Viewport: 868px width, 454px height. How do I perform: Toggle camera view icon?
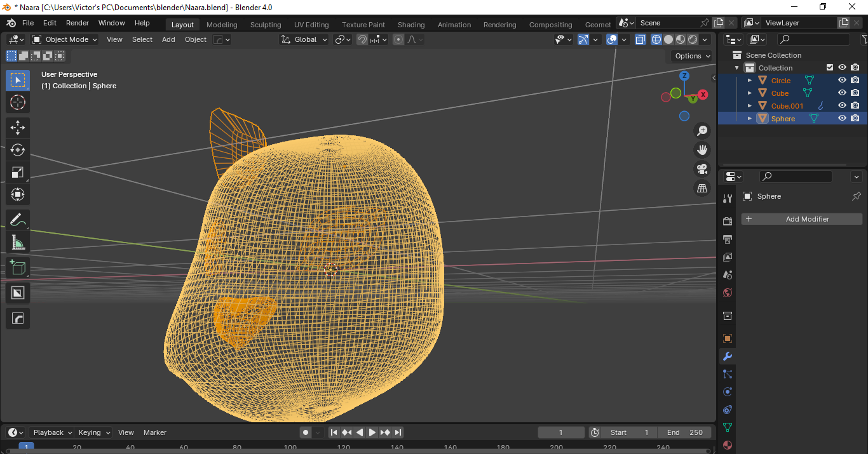702,169
